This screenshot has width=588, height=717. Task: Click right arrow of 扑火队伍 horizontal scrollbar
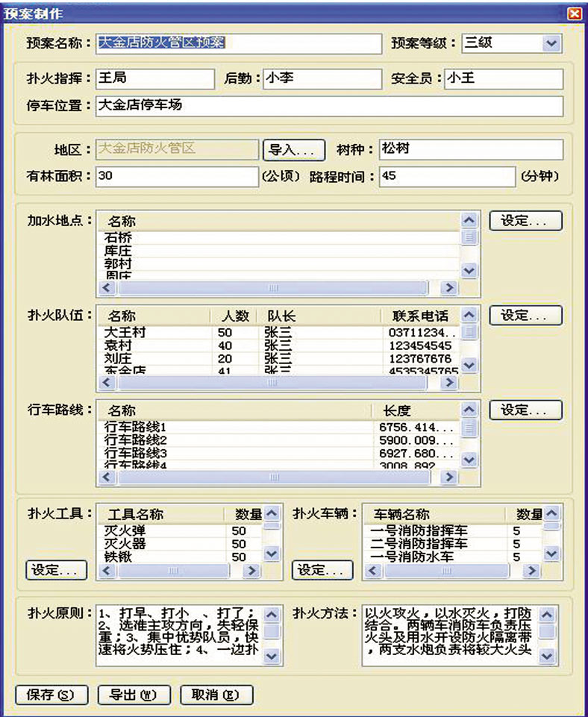449,382
